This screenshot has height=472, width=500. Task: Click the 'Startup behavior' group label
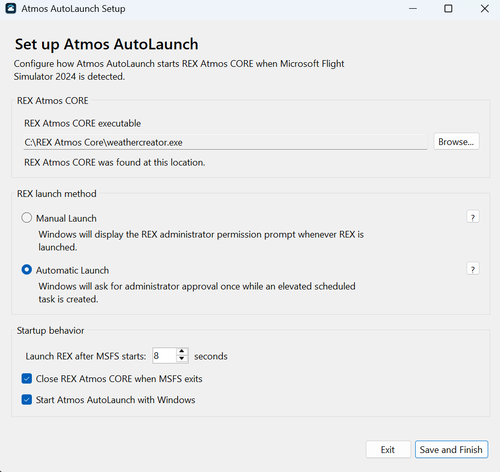[50, 331]
